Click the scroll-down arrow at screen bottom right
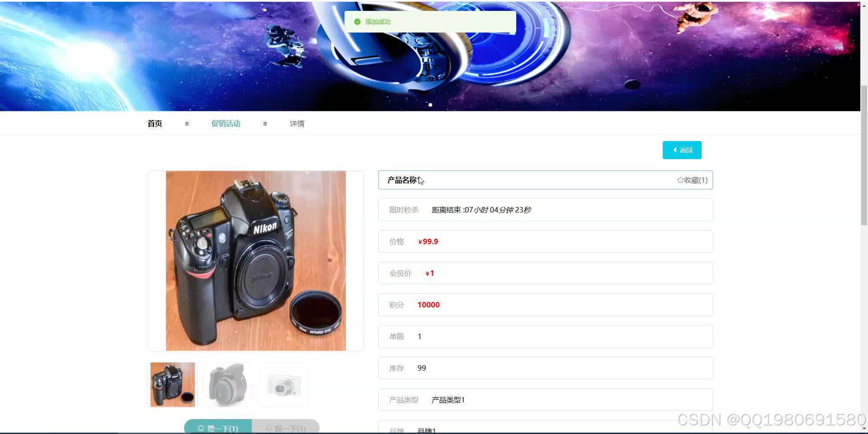Screen dimensions: 868x434 pyautogui.click(x=863, y=428)
